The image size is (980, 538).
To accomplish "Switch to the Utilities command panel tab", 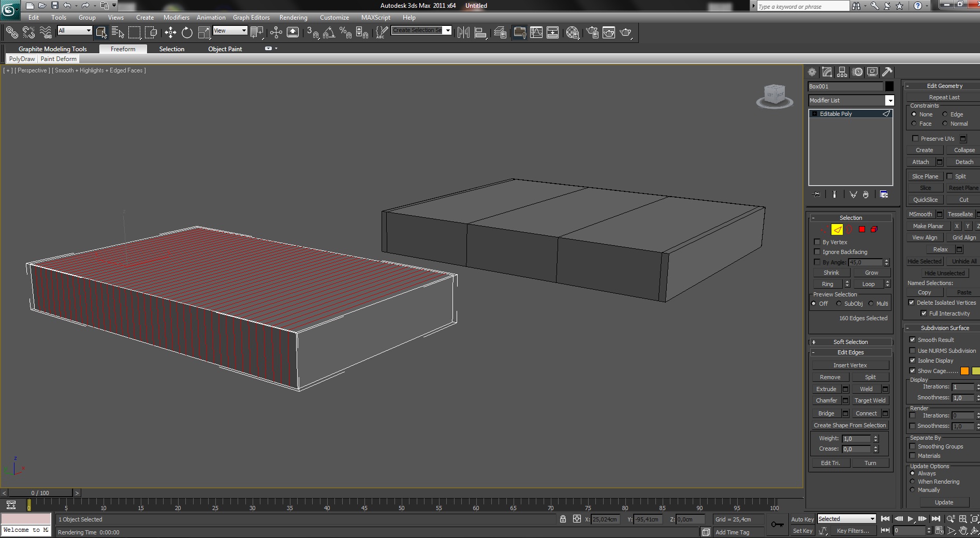I will [x=887, y=72].
